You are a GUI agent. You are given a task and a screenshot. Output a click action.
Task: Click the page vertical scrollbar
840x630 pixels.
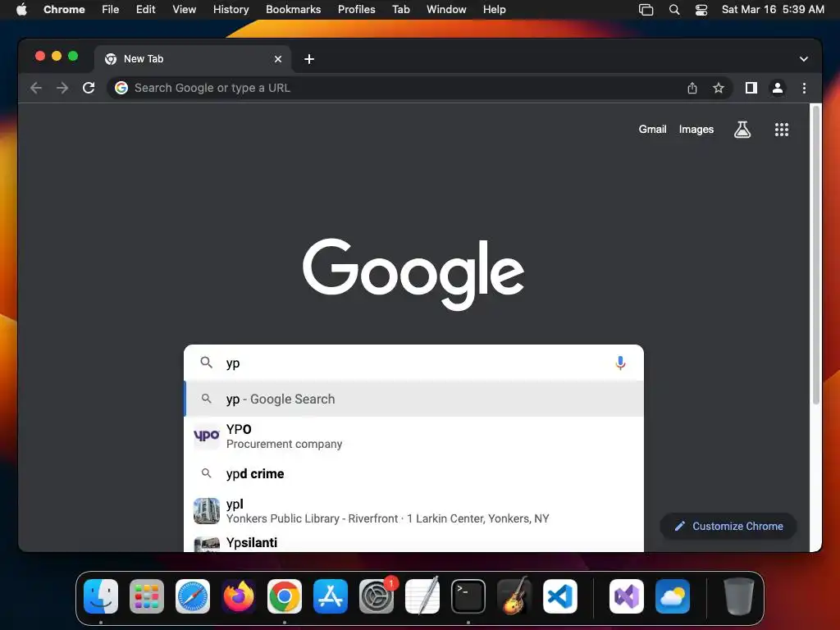(816, 256)
